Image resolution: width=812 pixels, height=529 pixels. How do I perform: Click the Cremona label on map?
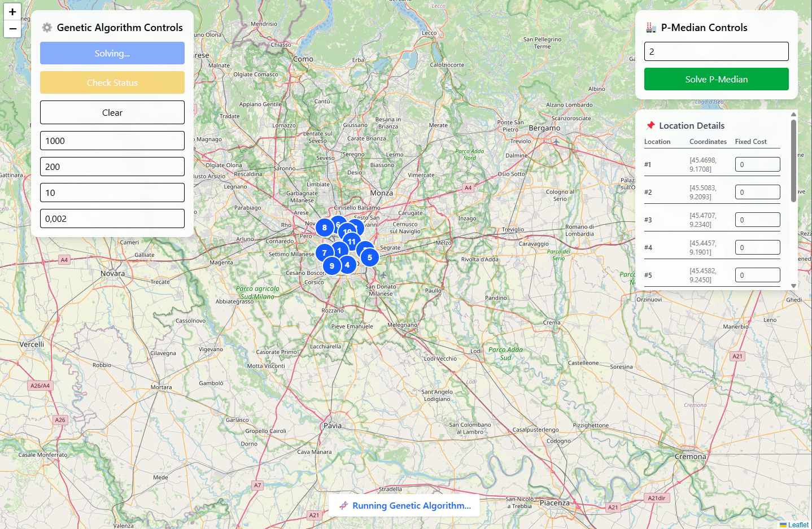pyautogui.click(x=691, y=457)
